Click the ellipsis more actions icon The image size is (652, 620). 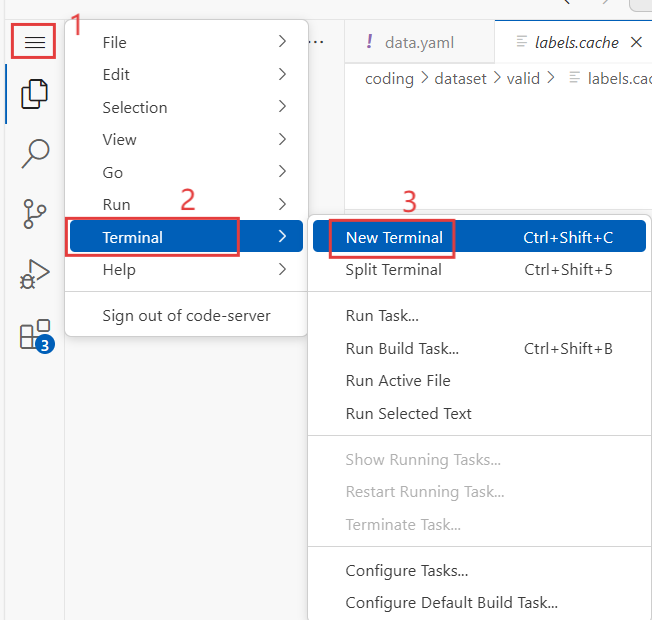pos(316,42)
